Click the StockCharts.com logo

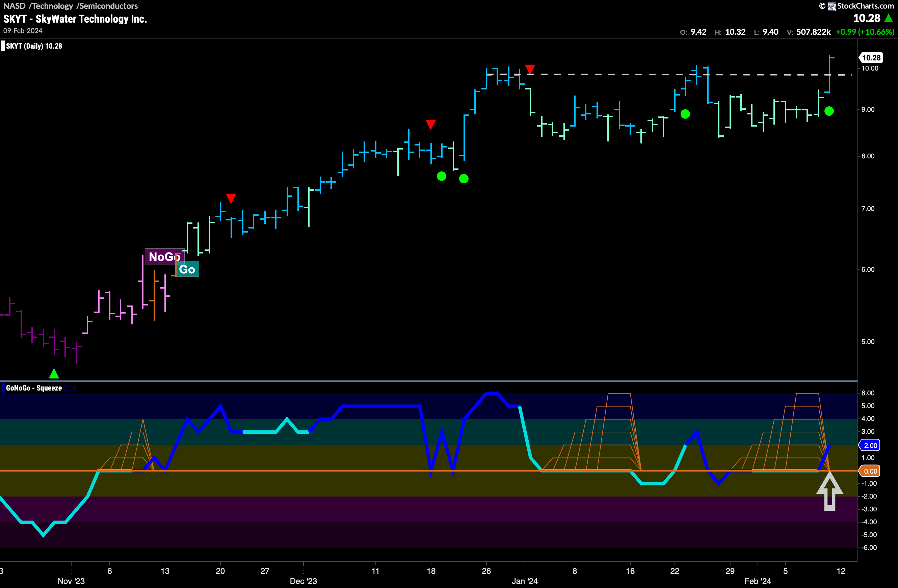pos(856,6)
